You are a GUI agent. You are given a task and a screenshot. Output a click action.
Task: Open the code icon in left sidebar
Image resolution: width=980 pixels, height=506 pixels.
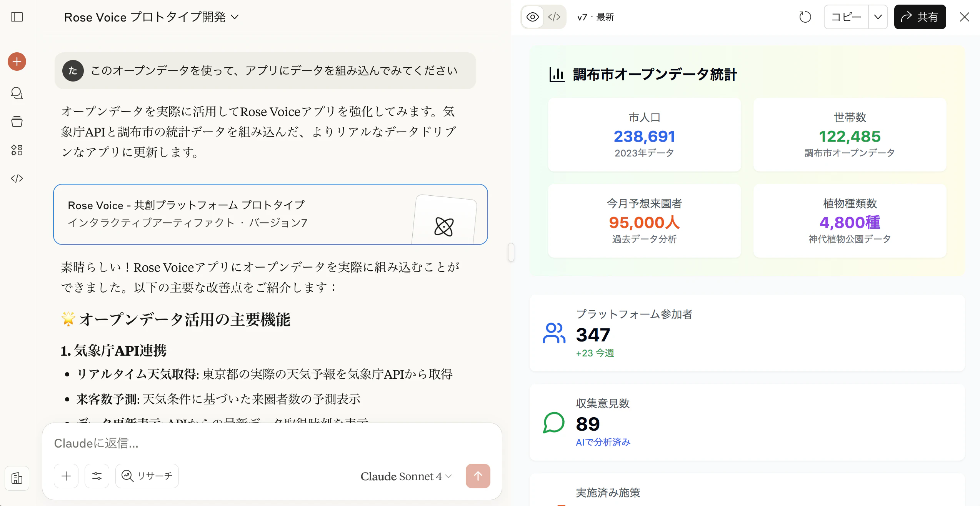17,178
